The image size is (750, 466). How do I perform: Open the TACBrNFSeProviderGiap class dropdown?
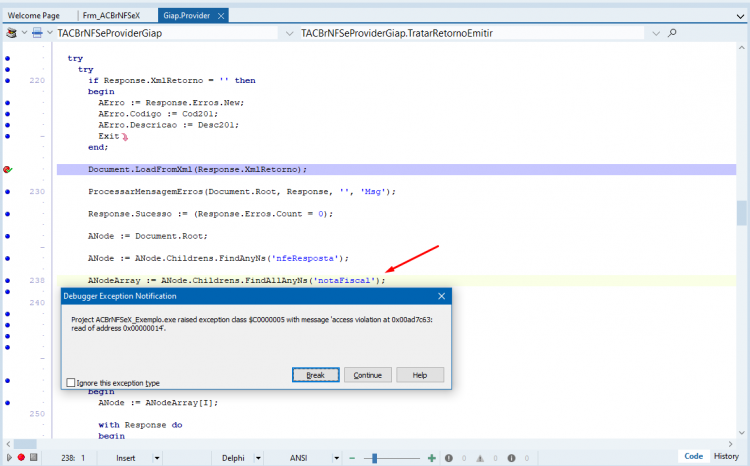pos(289,33)
